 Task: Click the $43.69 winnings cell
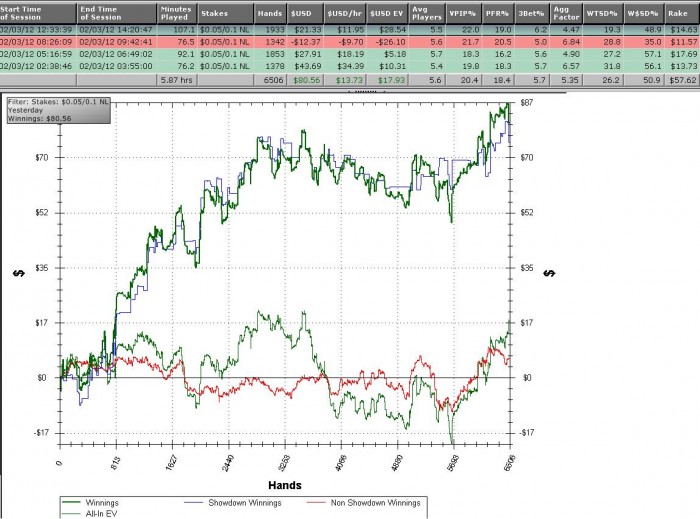(x=305, y=66)
